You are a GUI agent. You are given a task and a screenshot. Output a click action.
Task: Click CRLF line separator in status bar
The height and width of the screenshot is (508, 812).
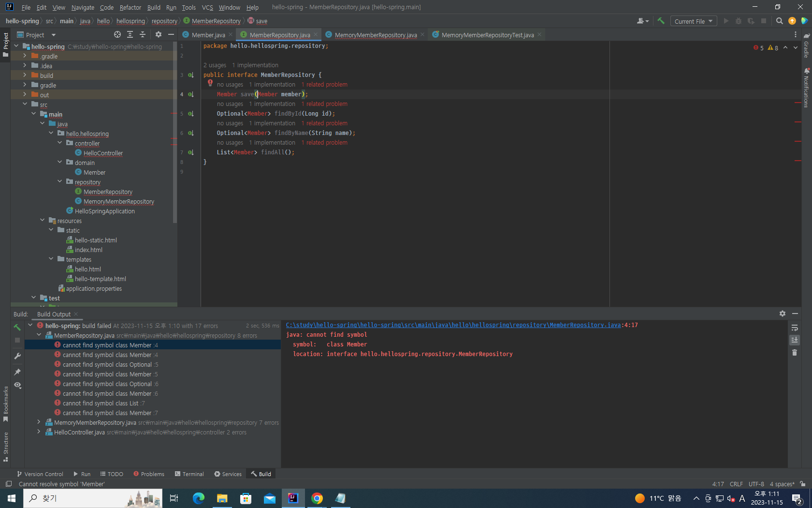(736, 484)
